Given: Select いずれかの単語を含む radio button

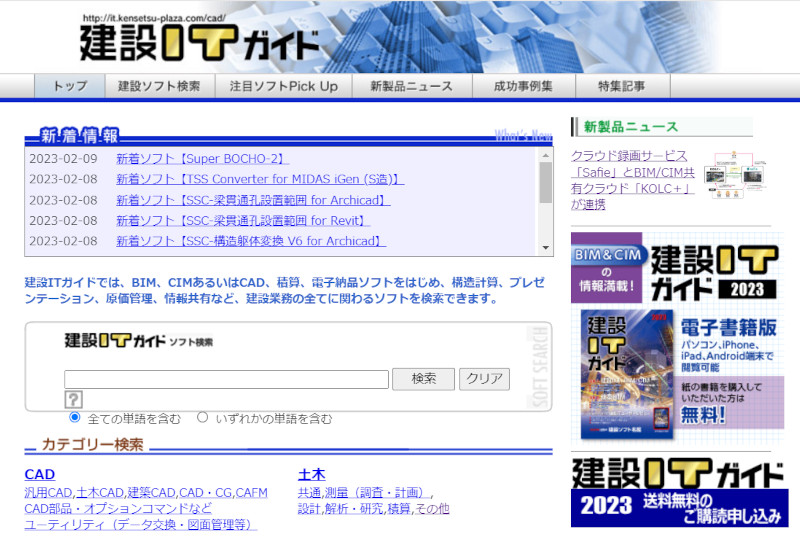Looking at the screenshot, I should click(203, 417).
